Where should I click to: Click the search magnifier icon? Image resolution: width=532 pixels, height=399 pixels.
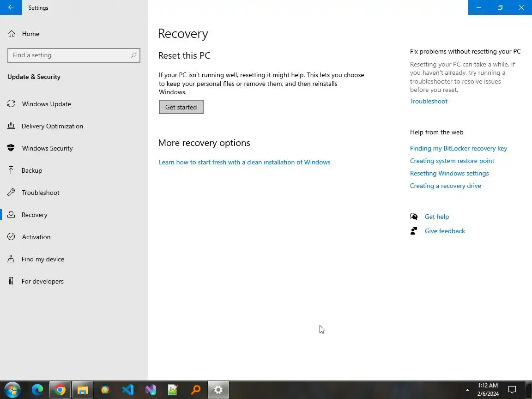coord(133,55)
